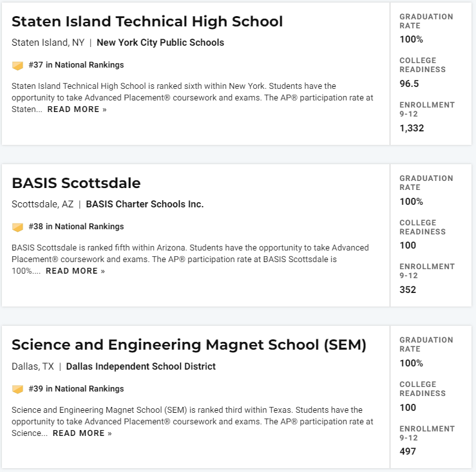
Task: Select the #37 in National Rankings text
Action: click(x=76, y=65)
